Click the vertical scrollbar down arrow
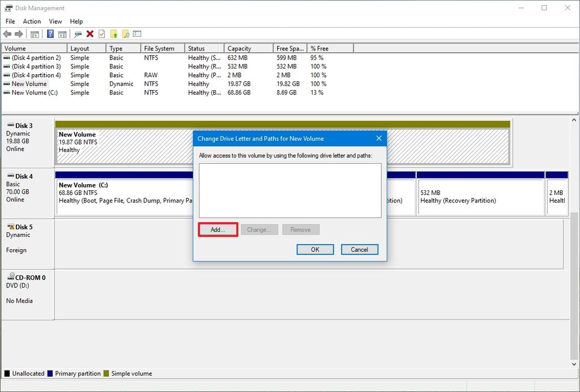 pos(573,364)
